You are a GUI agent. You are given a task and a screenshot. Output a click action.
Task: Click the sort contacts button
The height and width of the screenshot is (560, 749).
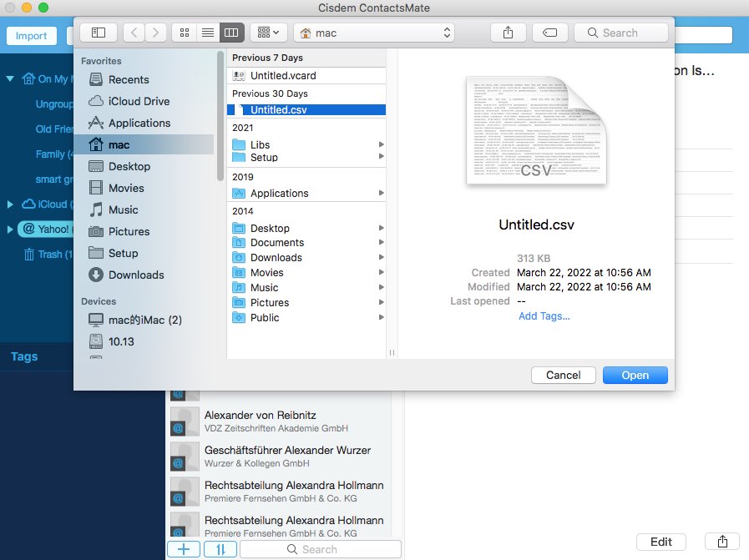(x=220, y=549)
